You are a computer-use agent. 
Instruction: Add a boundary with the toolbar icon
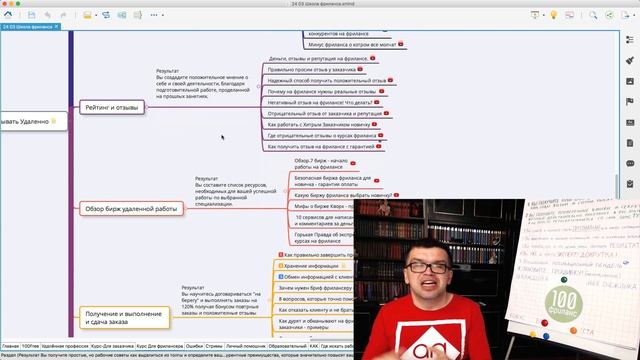point(122,15)
